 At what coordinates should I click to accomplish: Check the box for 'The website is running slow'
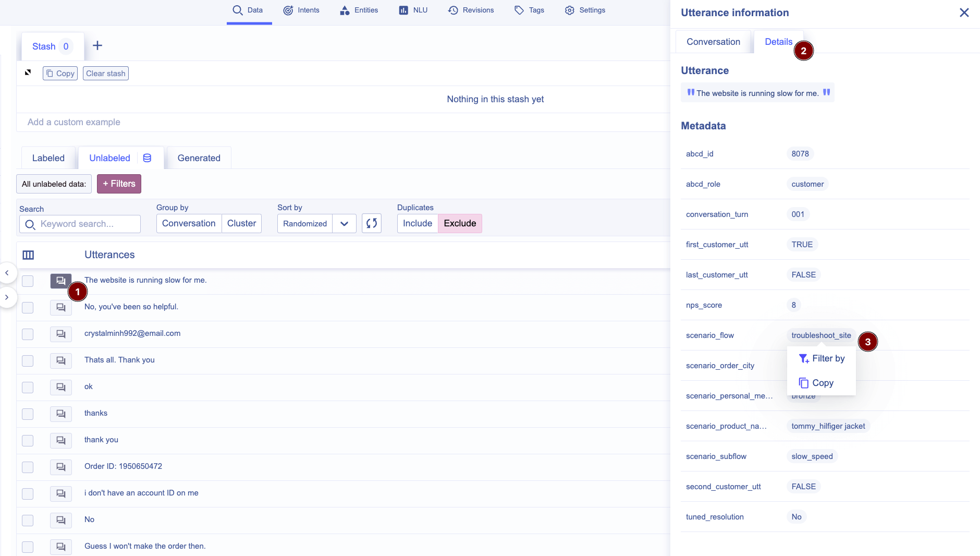click(28, 281)
